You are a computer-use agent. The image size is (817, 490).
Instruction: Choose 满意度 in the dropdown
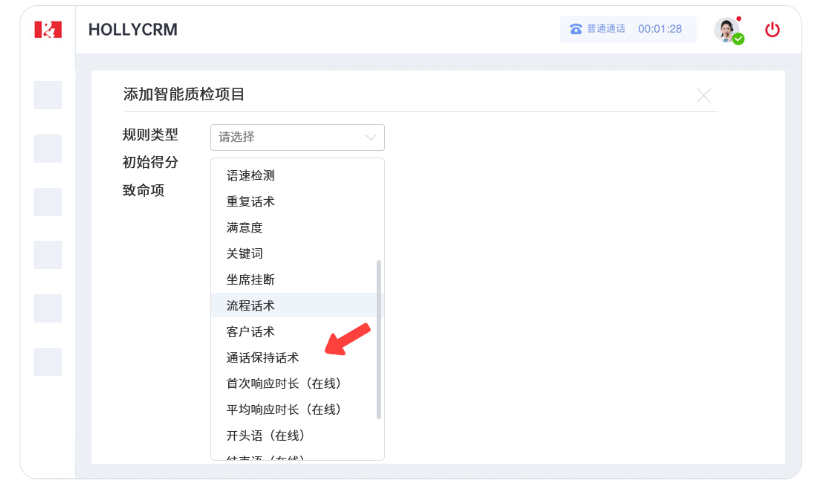tap(244, 227)
